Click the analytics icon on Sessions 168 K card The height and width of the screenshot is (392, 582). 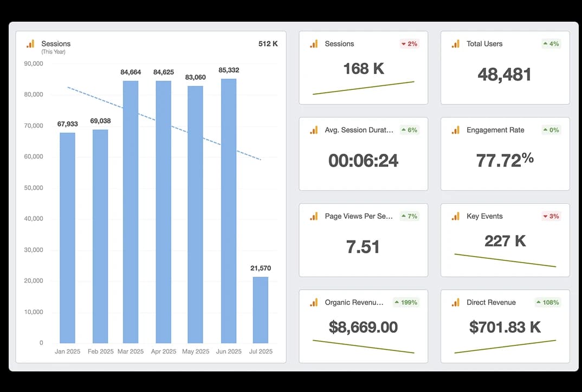(x=314, y=44)
